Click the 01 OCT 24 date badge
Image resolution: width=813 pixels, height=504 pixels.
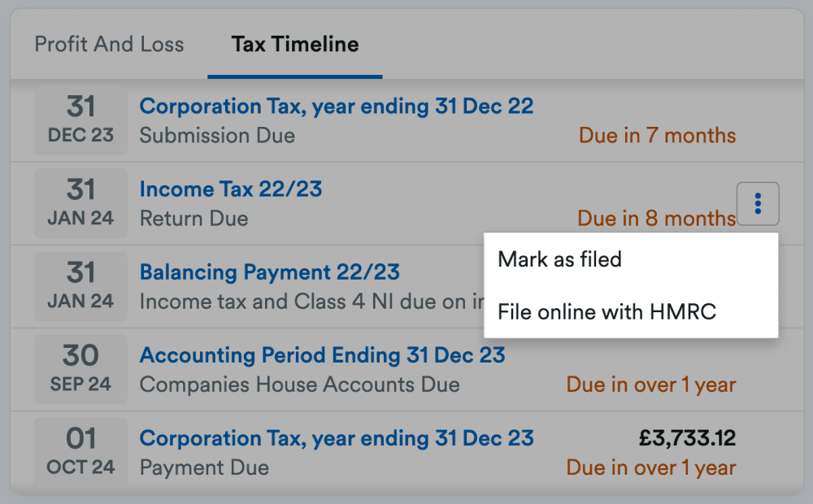pyautogui.click(x=80, y=451)
